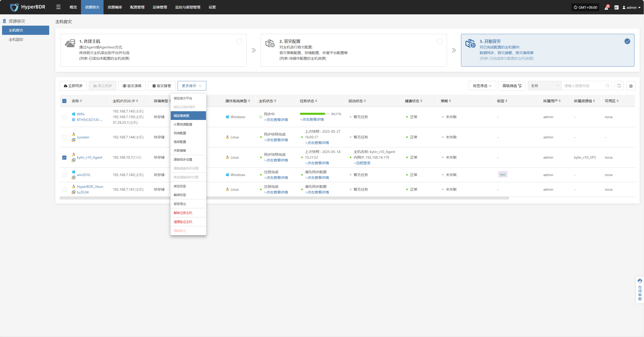Open the kylin_v10_Agent host link

[x=89, y=157]
